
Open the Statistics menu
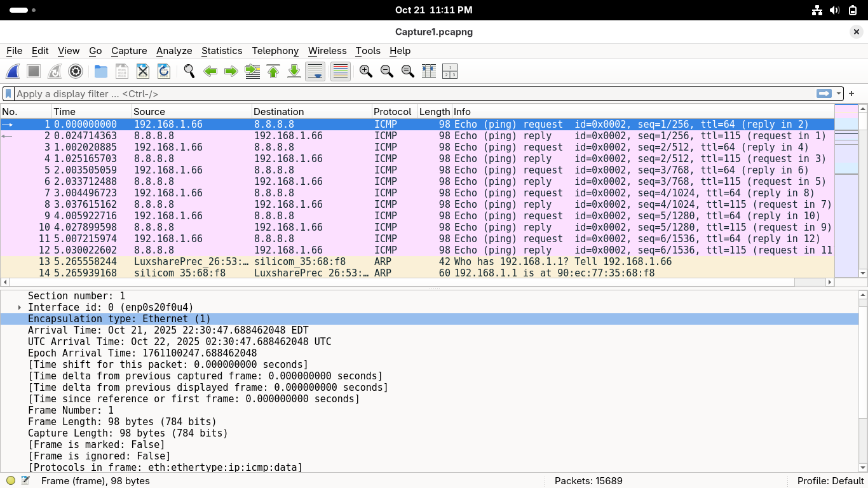tap(222, 51)
